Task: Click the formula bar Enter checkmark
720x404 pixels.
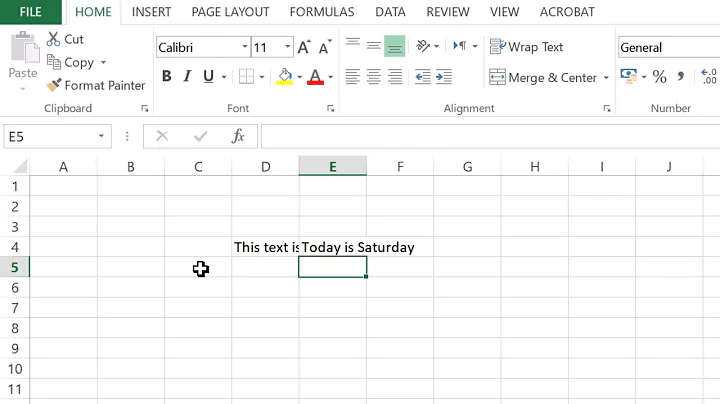Action: (x=200, y=136)
